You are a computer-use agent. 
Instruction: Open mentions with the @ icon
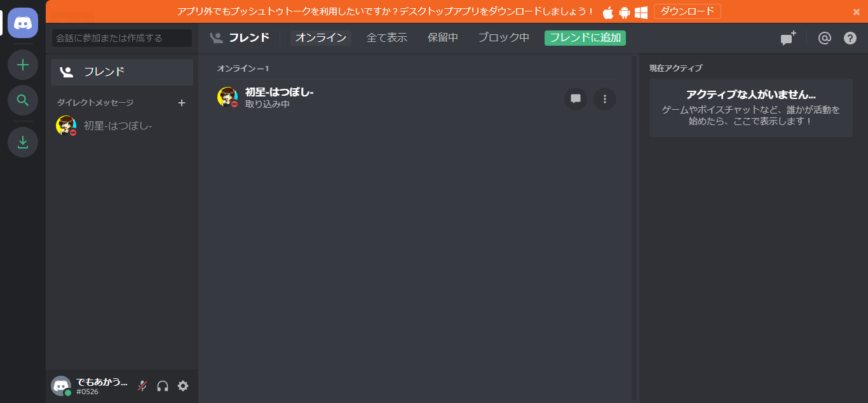[x=824, y=38]
